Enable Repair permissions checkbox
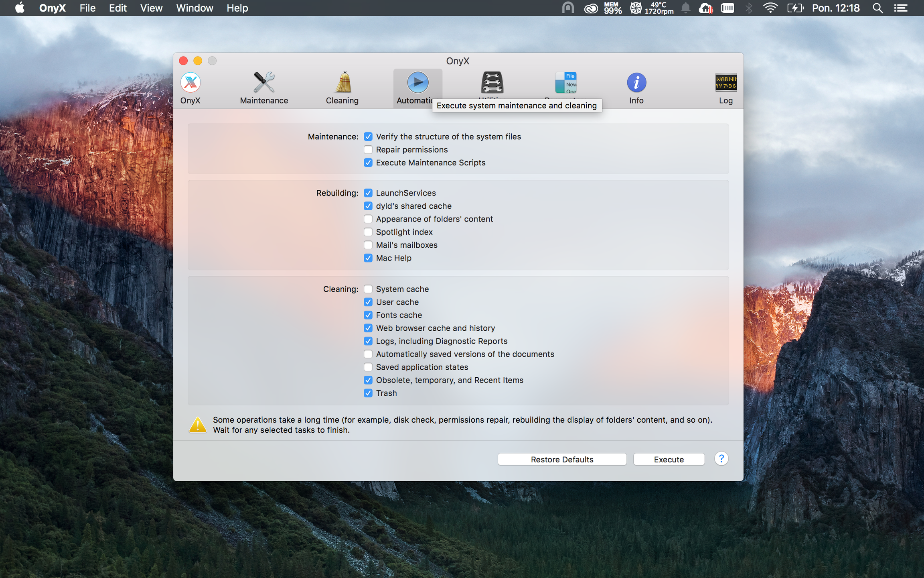Screen dimensions: 924x578 368,150
